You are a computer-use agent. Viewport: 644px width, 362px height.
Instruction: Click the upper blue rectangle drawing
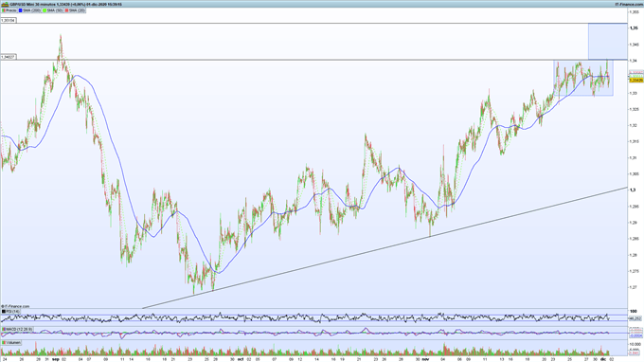pyautogui.click(x=607, y=42)
